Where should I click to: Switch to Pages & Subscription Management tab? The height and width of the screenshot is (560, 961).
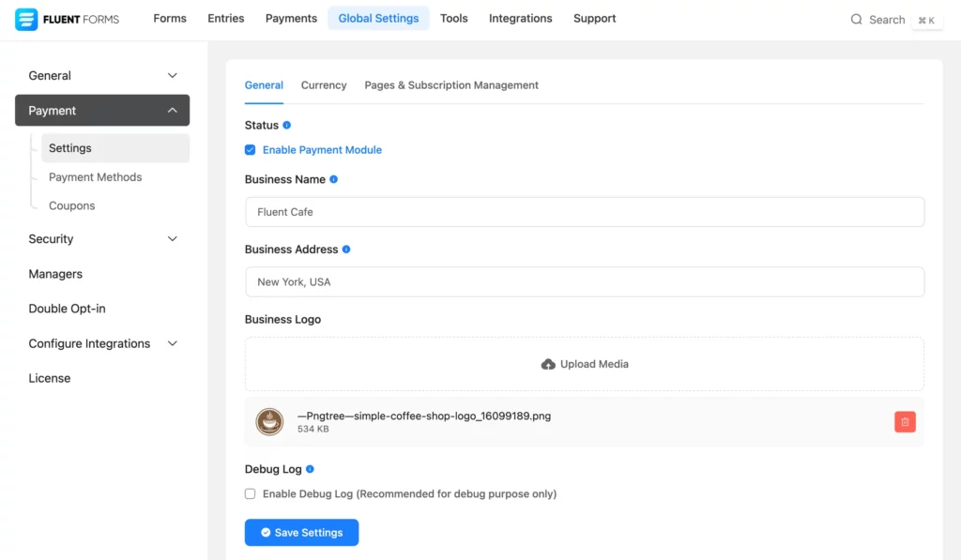[x=451, y=85]
